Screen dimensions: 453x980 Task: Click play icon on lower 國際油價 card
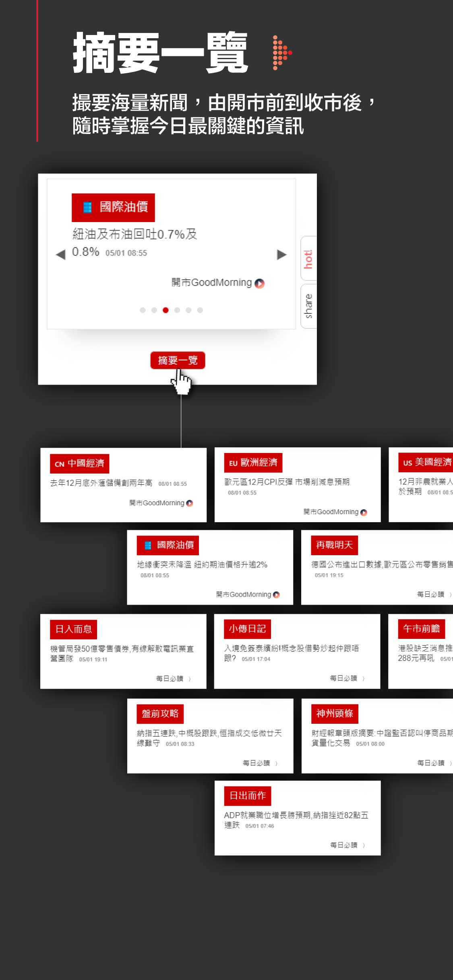tap(276, 595)
